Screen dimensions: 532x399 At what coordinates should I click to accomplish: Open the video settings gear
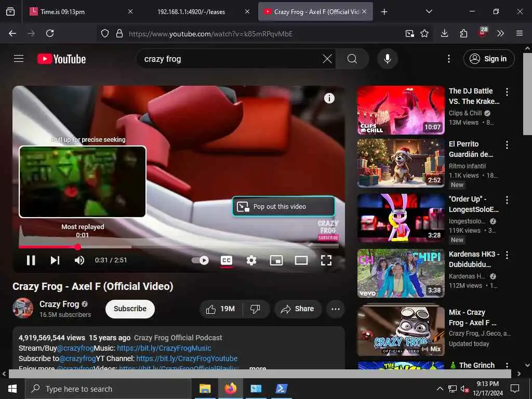coord(251,260)
